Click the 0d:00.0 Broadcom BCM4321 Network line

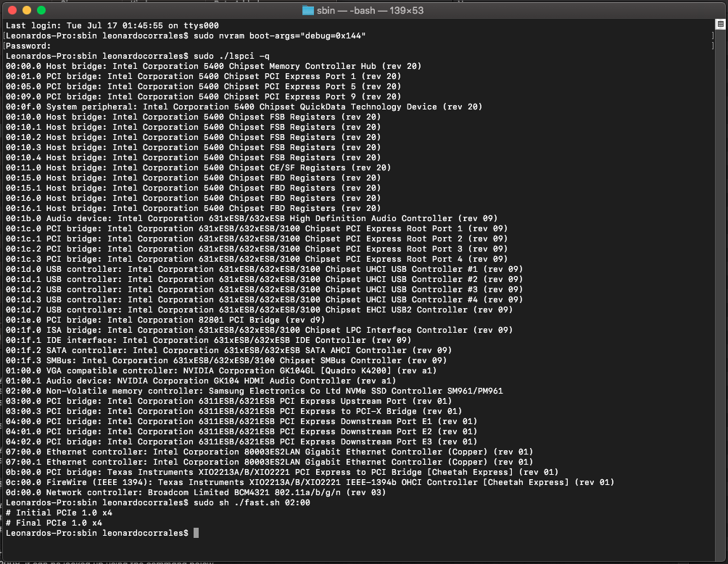coord(196,492)
